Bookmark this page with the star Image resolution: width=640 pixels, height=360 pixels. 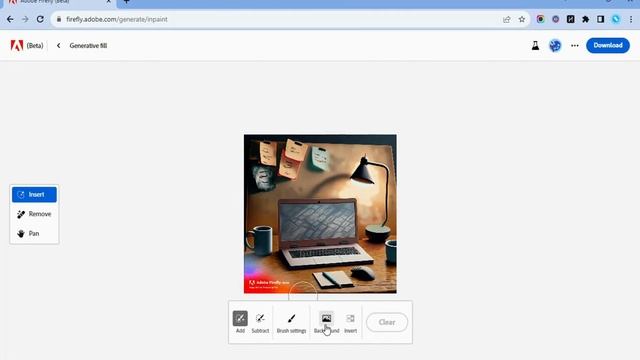[x=522, y=19]
